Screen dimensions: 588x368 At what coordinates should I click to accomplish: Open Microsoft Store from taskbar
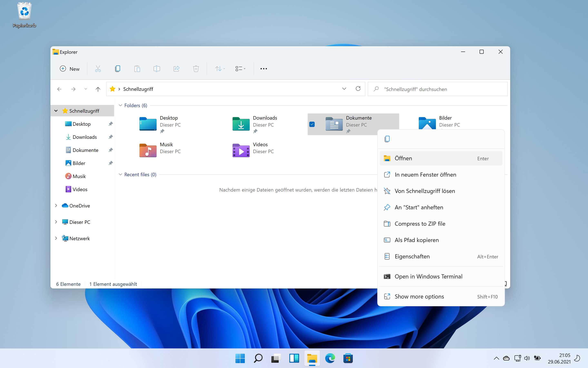click(x=348, y=358)
